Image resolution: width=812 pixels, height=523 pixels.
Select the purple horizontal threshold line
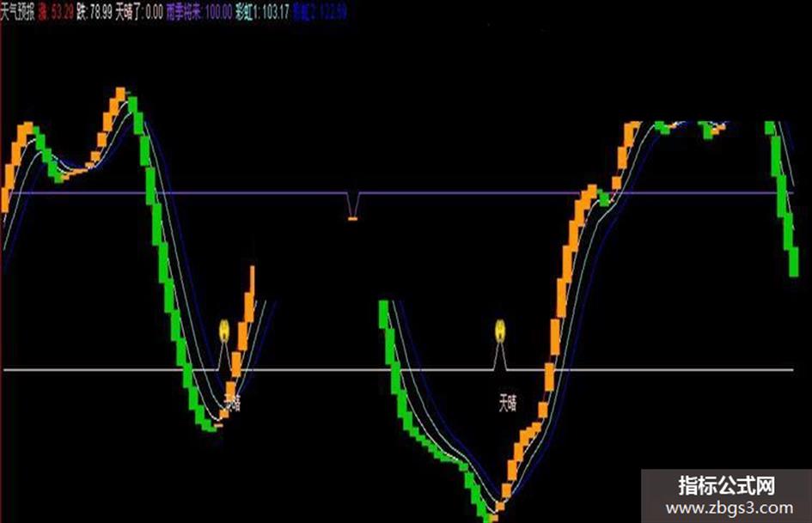pyautogui.click(x=399, y=193)
